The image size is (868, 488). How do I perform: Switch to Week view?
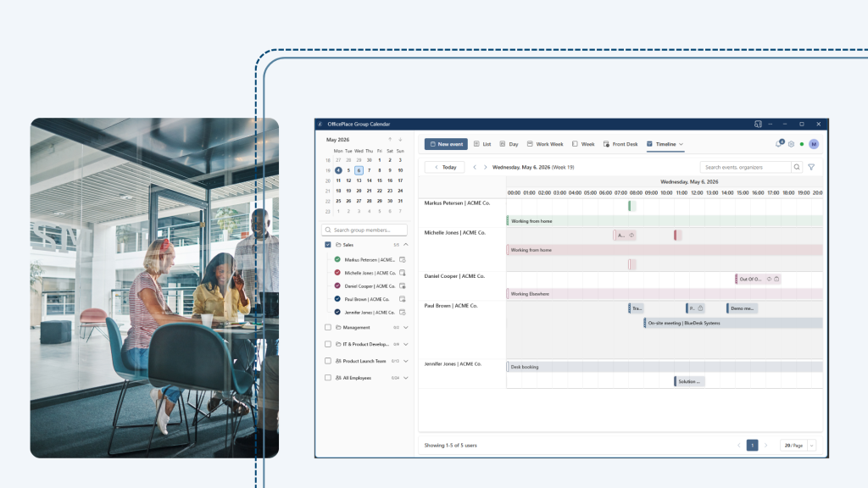583,144
